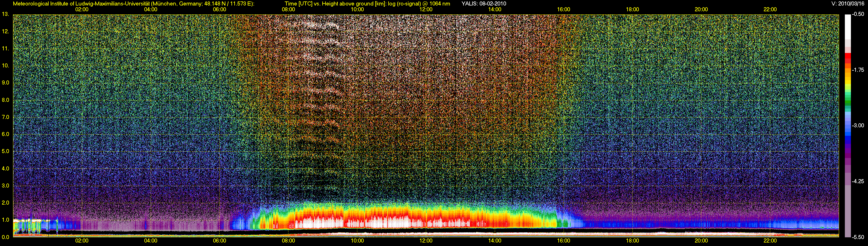Pick '12:00' on the bottom time axis
This screenshot has width=868, height=246.
coord(426,241)
